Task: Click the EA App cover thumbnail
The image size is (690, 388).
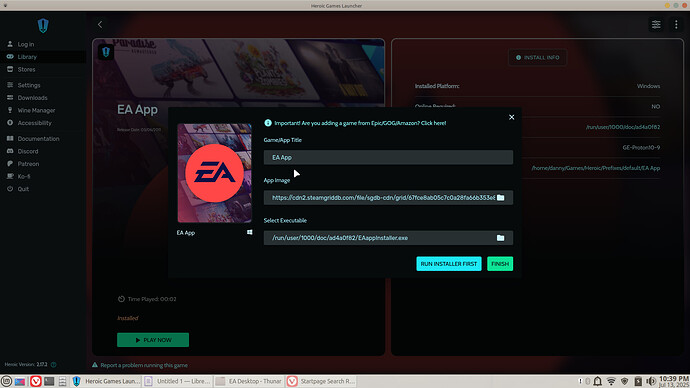Action: pos(214,173)
